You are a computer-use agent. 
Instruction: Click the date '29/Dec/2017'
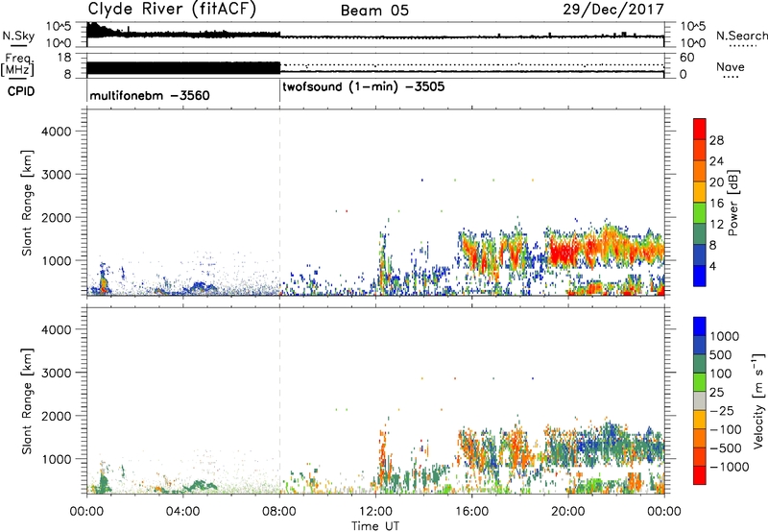coord(613,10)
